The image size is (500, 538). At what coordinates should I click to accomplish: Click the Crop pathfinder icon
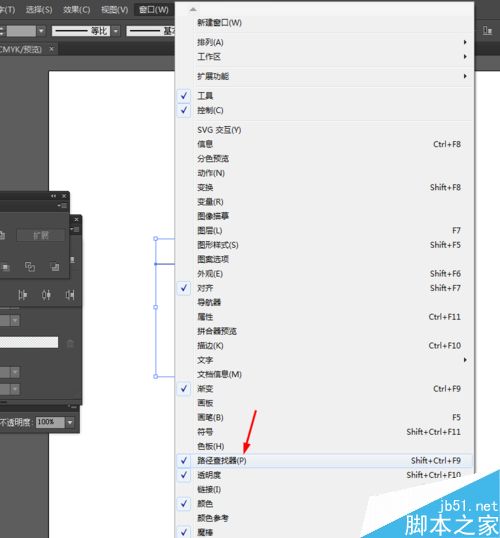[x=5, y=267]
